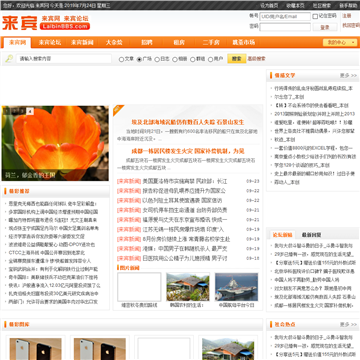This screenshot has height=360, width=360.
Task: Click the 帐号 username input field
Action: click(285, 16)
